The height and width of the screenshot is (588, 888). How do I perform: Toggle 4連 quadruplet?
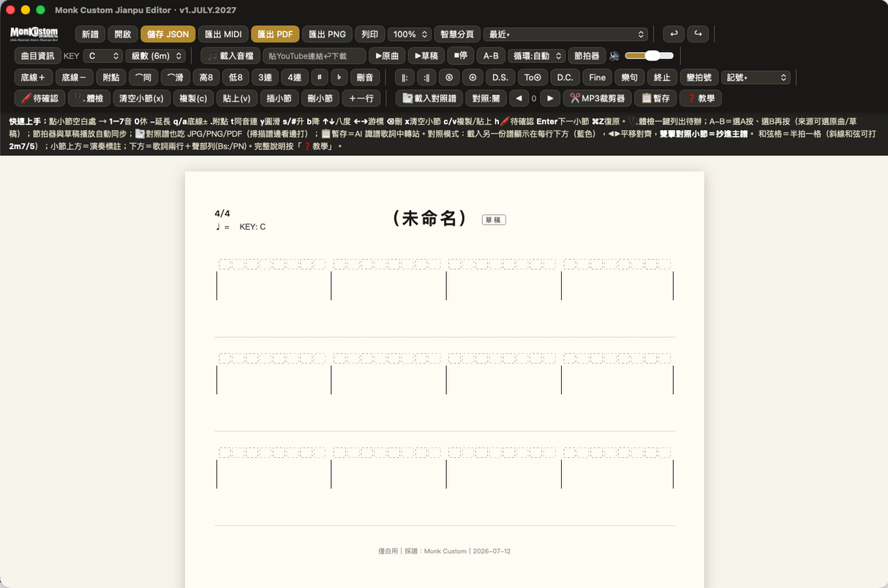point(294,78)
